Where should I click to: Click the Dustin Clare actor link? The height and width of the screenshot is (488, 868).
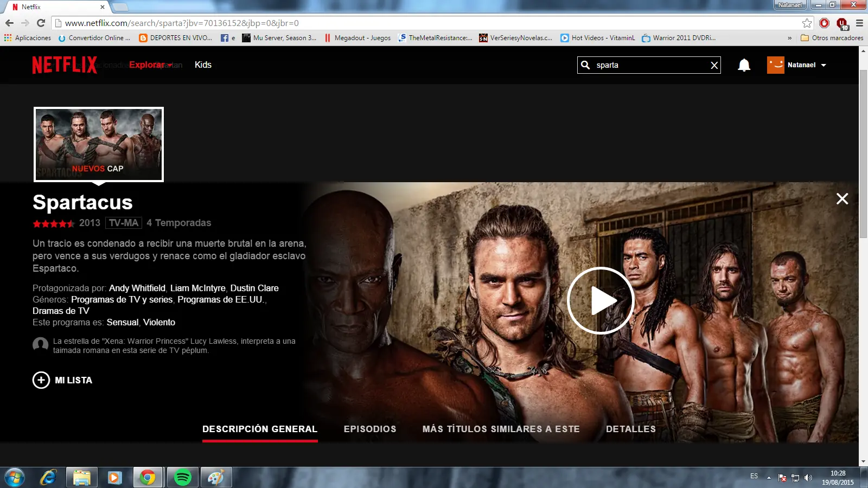254,288
